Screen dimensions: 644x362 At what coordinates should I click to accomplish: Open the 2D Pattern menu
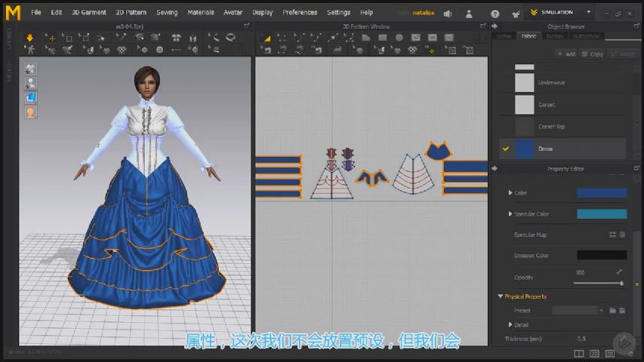click(x=131, y=12)
